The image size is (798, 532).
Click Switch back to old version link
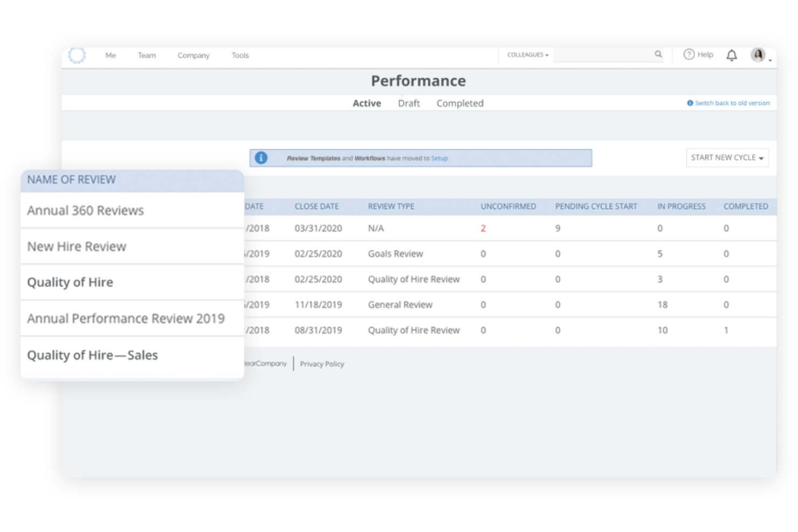(732, 103)
